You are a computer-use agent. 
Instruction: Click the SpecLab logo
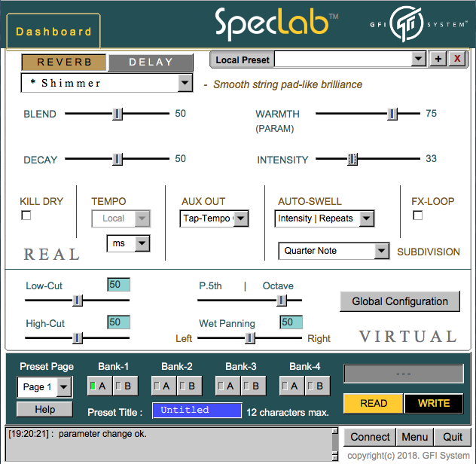click(x=276, y=23)
